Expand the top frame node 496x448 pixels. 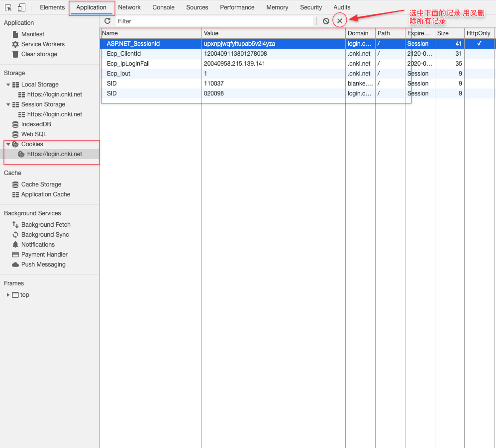8,295
